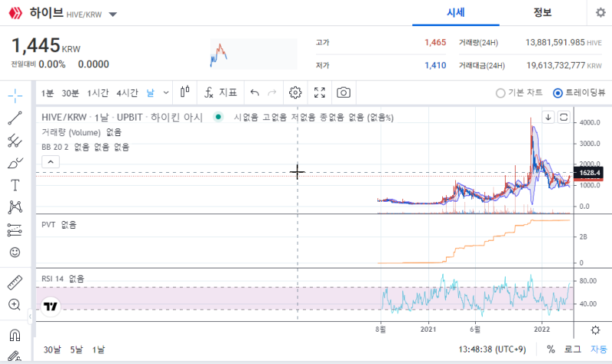Open timezone via 13:48:38 (UTC+9)
612x364 pixels.
click(492, 349)
